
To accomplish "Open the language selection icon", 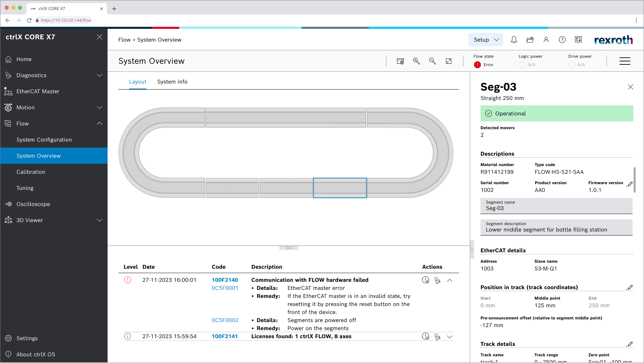I will click(x=578, y=40).
